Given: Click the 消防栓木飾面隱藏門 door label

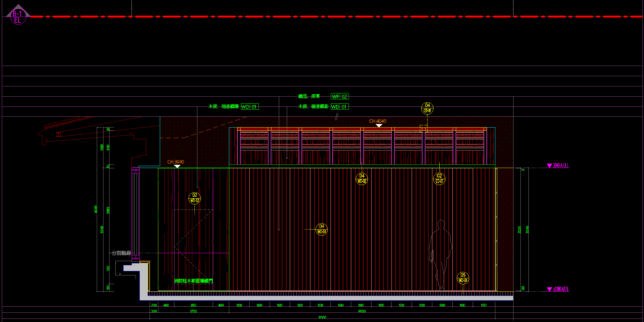Looking at the screenshot, I should pyautogui.click(x=194, y=281).
